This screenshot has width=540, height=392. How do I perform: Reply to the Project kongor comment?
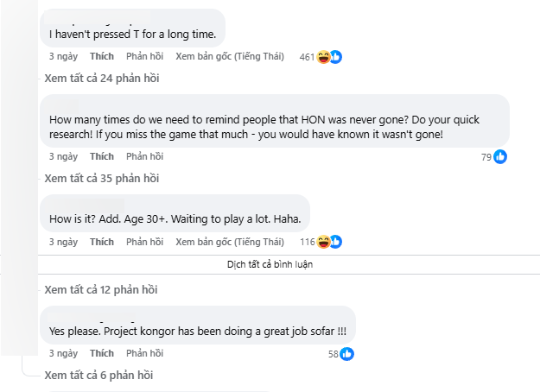(x=144, y=353)
